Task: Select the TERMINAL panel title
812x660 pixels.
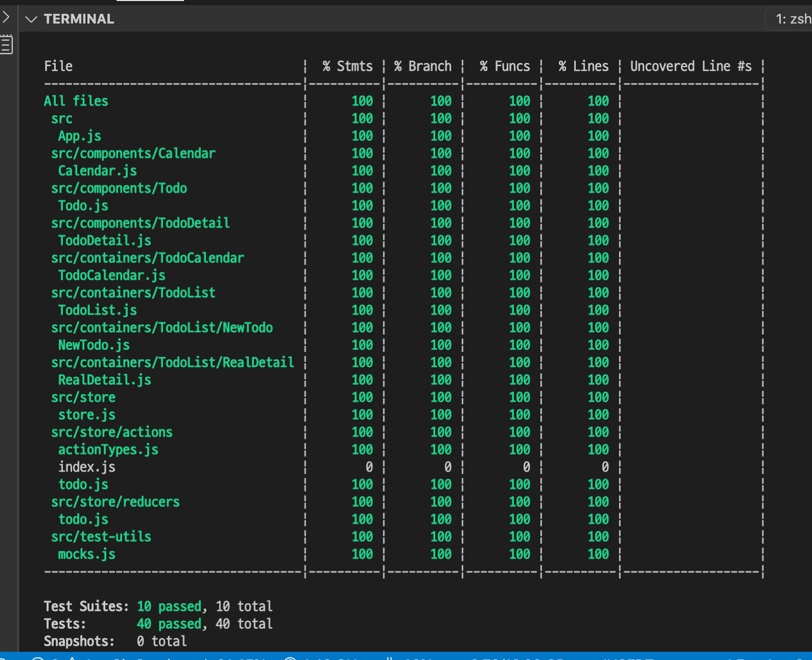Action: [x=79, y=19]
